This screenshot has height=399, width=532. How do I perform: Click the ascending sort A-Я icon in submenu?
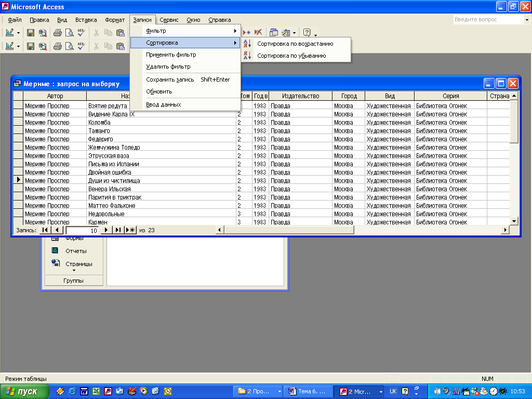coord(247,44)
